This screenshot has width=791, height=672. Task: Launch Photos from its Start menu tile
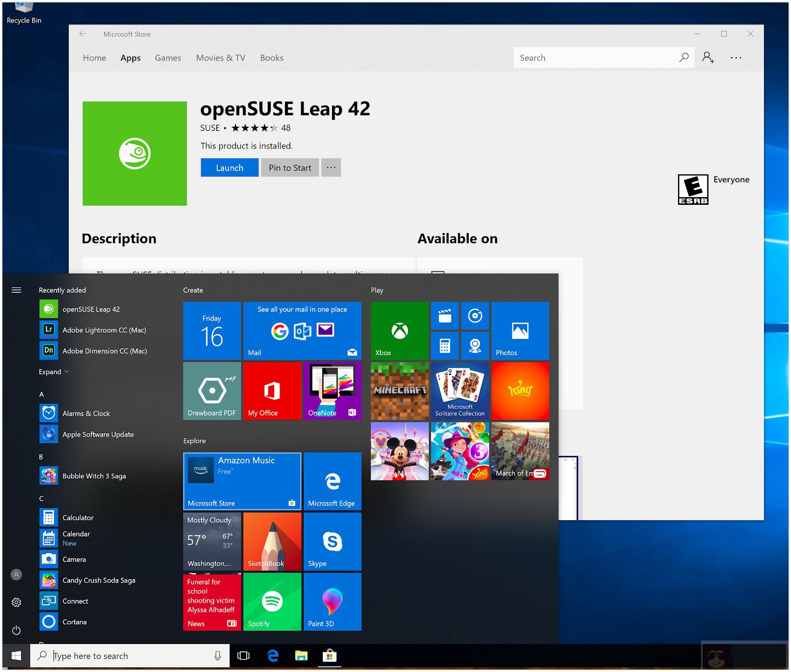point(520,330)
